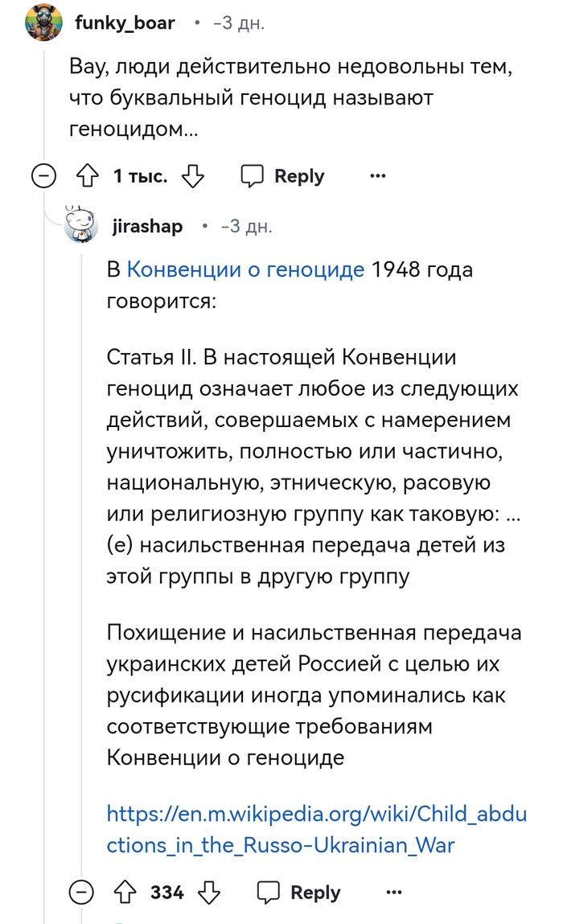Click reply speech bubble under jirashap's comment

tap(269, 893)
